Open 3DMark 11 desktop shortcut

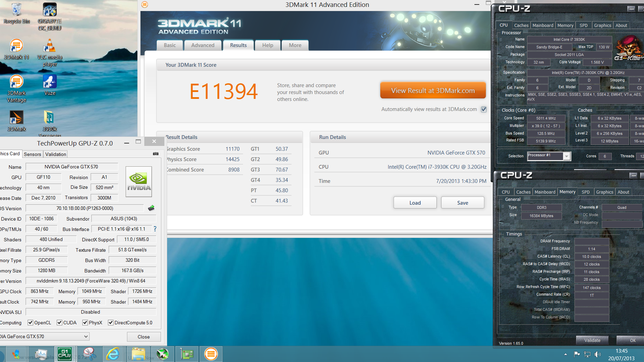(x=16, y=49)
